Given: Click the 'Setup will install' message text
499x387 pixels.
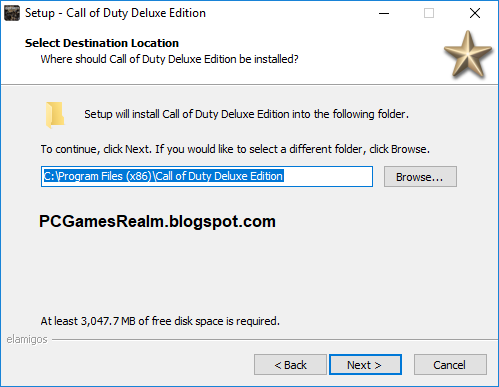Looking at the screenshot, I should pyautogui.click(x=246, y=114).
